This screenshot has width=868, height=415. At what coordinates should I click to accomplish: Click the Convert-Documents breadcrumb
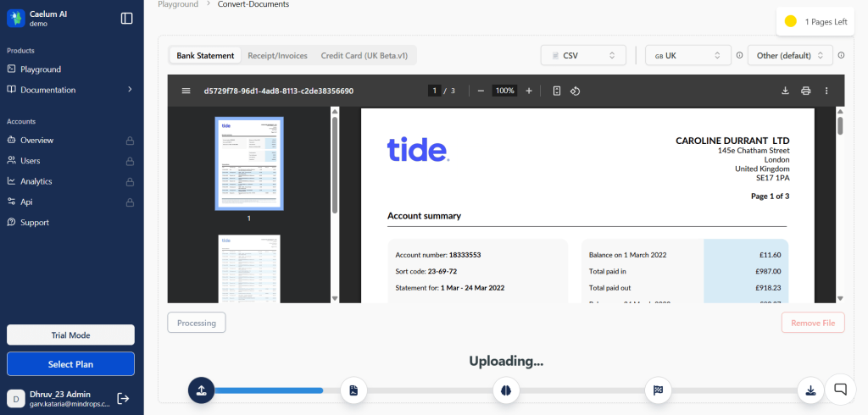point(253,4)
